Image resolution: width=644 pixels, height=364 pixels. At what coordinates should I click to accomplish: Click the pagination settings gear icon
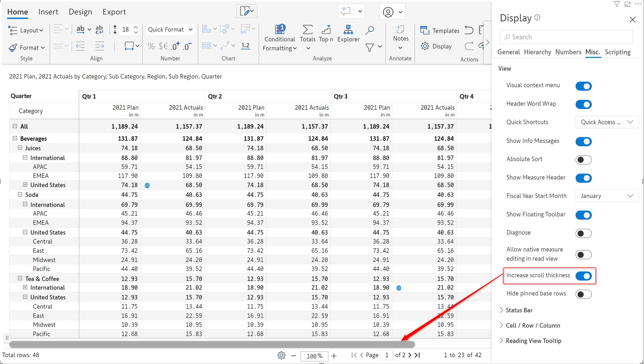281,355
